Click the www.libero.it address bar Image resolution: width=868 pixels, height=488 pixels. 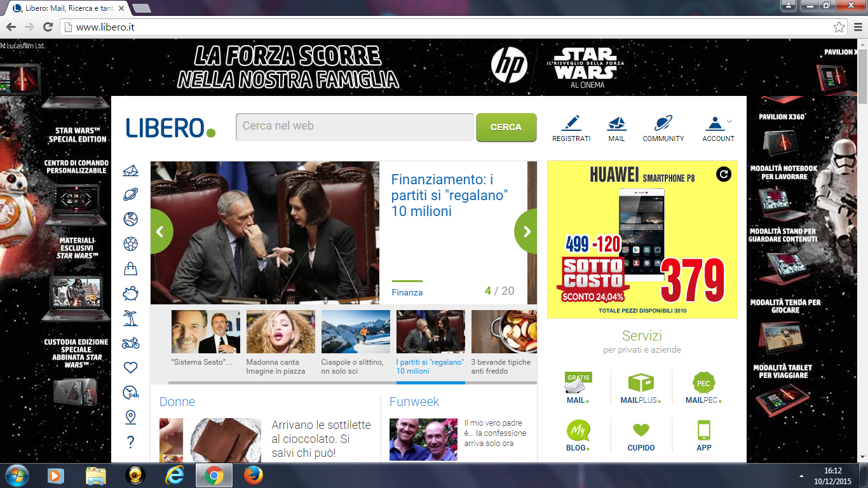click(454, 27)
